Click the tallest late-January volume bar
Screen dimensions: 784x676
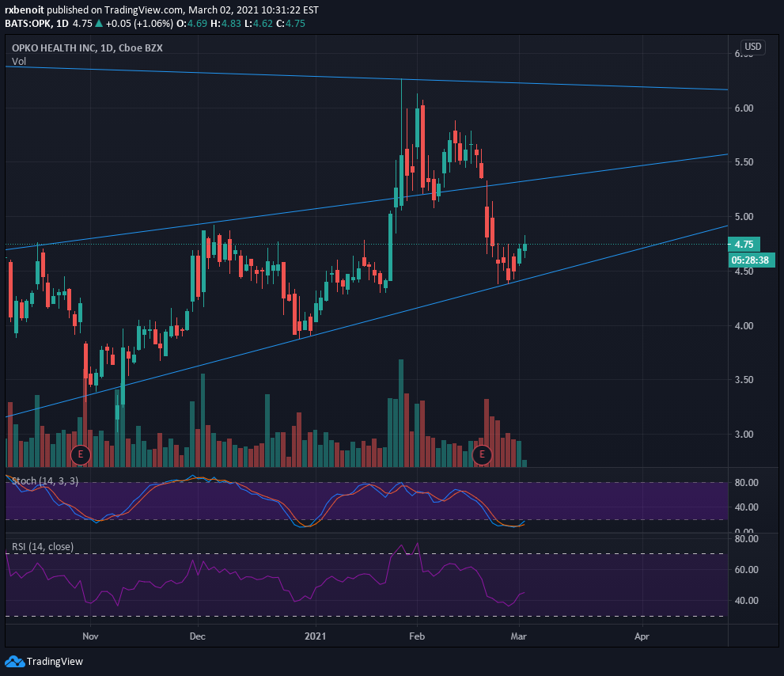(x=401, y=413)
